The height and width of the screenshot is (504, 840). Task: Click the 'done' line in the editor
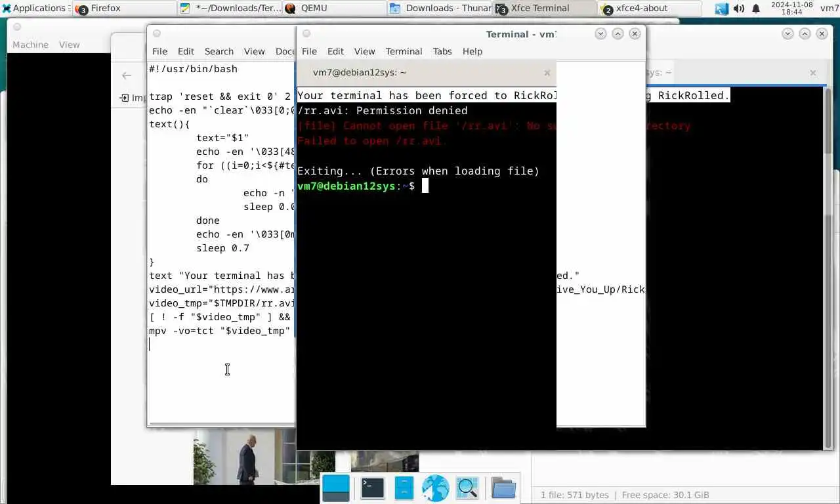tap(207, 220)
